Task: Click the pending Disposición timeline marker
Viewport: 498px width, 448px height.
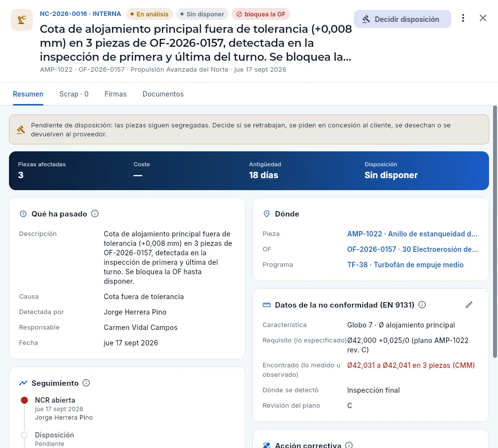Action: 24,435
